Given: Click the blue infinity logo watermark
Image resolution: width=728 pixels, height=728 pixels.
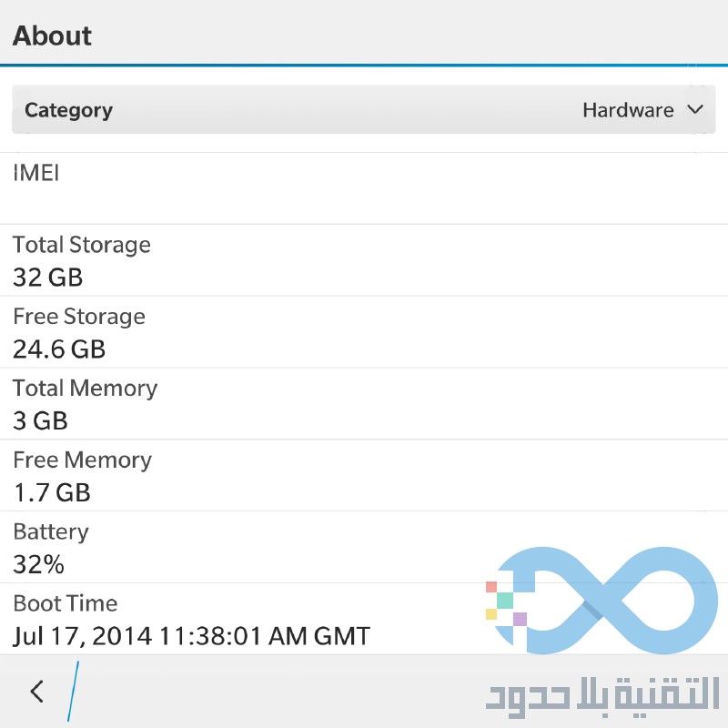Looking at the screenshot, I should [x=602, y=600].
